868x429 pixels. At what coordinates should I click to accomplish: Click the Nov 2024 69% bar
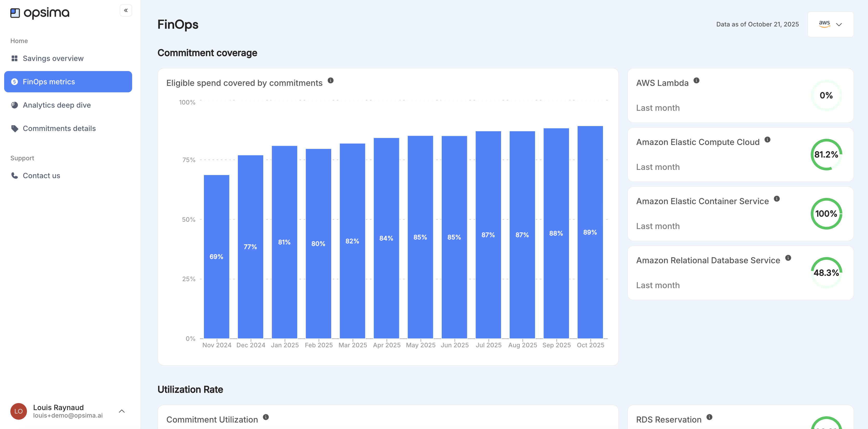pos(216,256)
